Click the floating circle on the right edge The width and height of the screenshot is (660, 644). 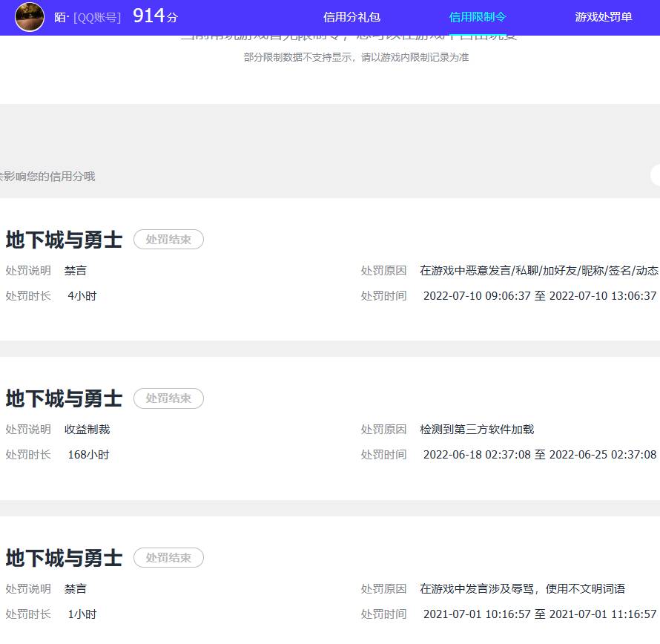pos(656,175)
